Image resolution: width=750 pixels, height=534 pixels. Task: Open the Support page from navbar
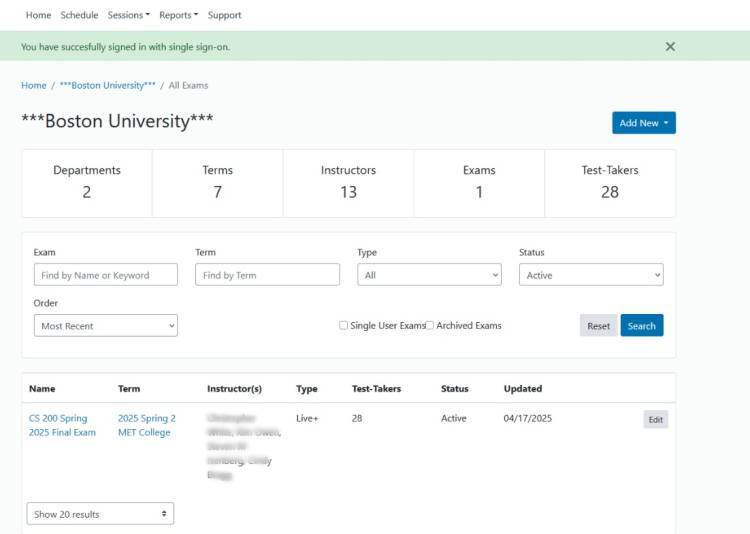(x=224, y=15)
